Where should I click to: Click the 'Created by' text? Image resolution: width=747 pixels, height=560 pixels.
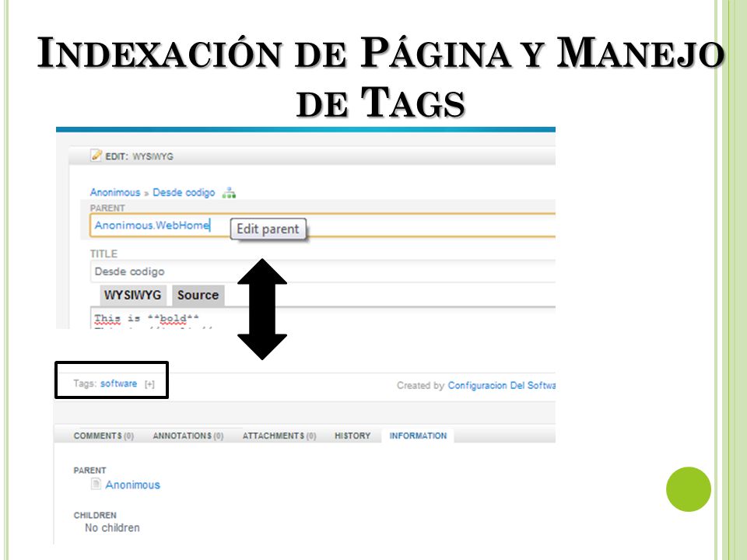(x=420, y=385)
